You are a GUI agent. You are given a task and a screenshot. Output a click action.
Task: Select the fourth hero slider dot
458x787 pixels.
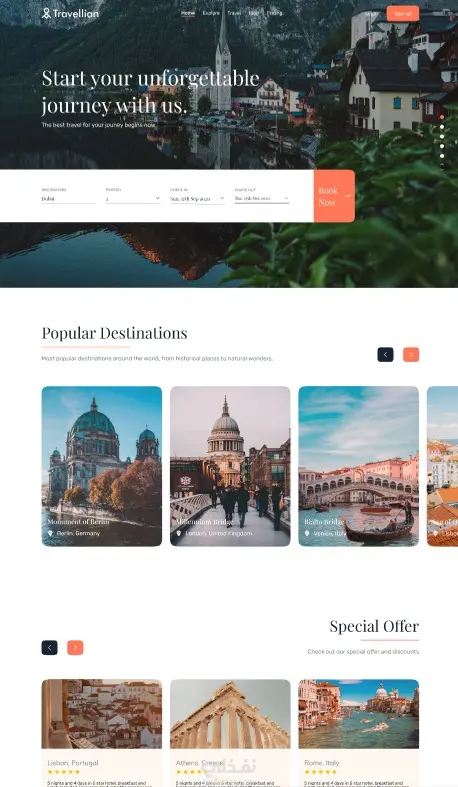(442, 146)
